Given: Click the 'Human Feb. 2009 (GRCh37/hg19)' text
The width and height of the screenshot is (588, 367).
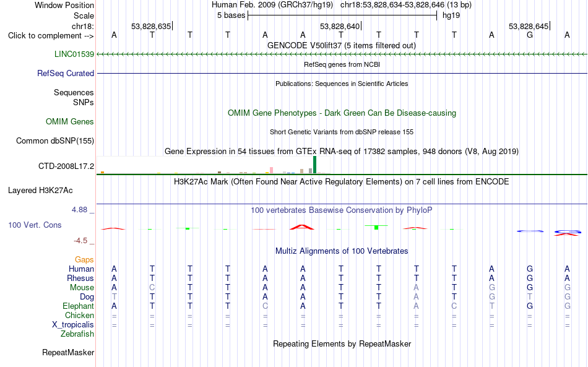Looking at the screenshot, I should (x=272, y=5).
